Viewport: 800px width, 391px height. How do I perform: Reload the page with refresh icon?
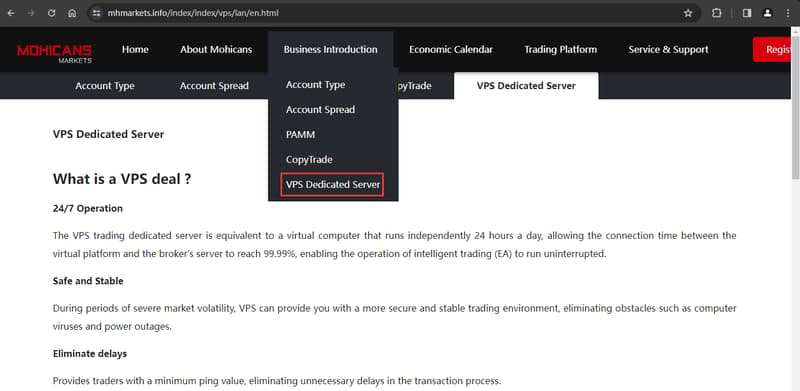tap(52, 13)
